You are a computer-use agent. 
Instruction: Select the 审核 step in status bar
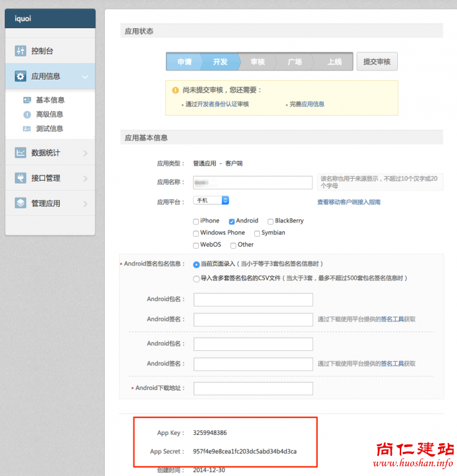[257, 62]
